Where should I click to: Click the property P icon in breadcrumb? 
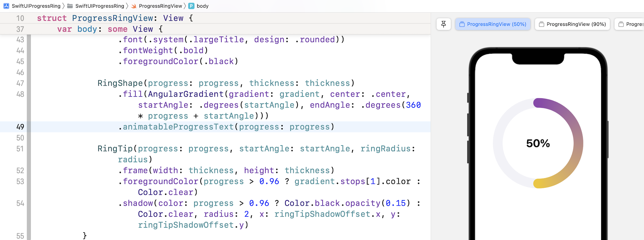coord(191,6)
